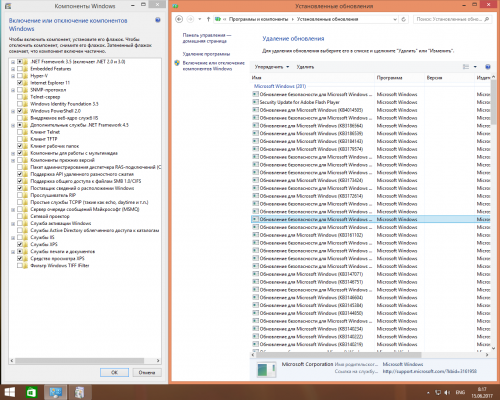Click the help icon in Windows Components dialog
The image size is (500, 400).
point(158,20)
